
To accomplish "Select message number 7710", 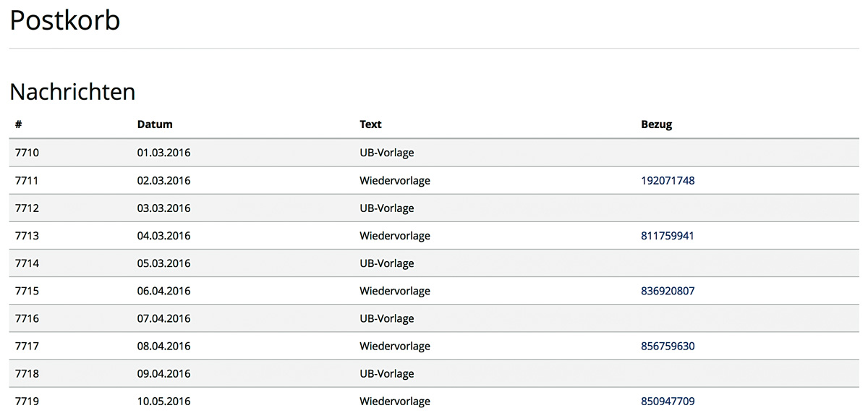I will (x=27, y=153).
